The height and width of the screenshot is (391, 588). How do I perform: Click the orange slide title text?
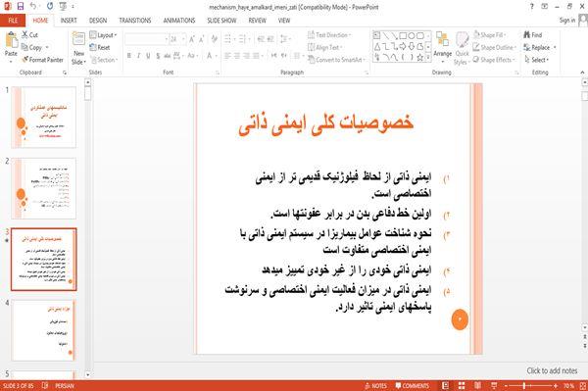tap(326, 123)
